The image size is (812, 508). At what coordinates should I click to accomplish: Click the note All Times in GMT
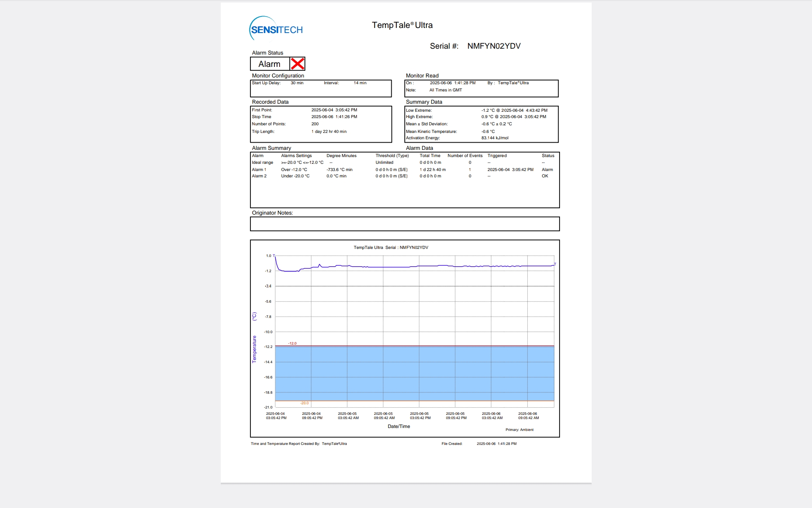tap(446, 90)
